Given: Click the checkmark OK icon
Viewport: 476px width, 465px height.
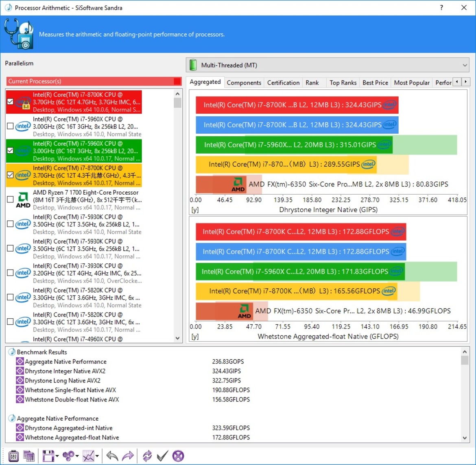Looking at the screenshot, I should tap(162, 456).
